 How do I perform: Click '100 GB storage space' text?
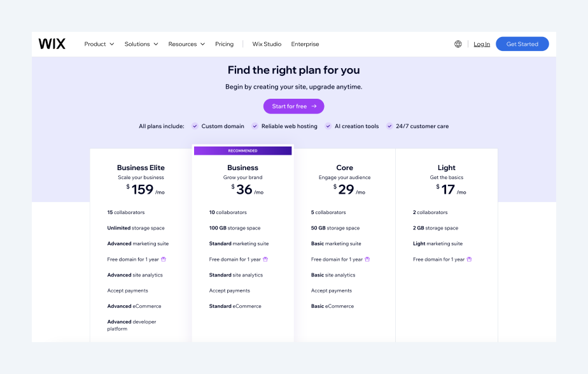pyautogui.click(x=234, y=228)
